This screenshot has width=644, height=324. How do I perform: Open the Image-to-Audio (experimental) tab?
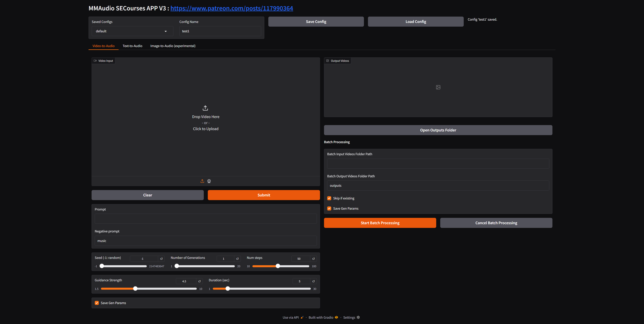[x=173, y=46]
